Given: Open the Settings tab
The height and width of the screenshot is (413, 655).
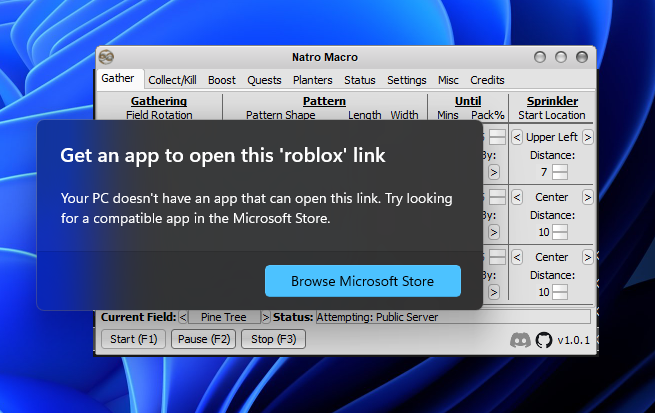Looking at the screenshot, I should (406, 80).
